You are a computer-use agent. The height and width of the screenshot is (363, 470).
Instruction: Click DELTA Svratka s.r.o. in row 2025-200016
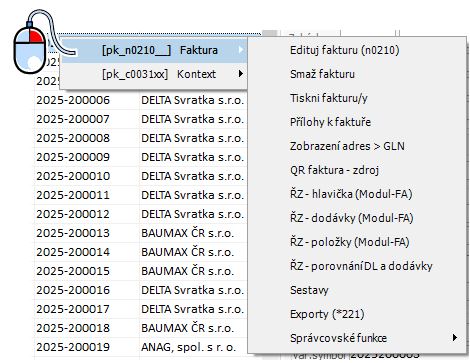pos(192,290)
